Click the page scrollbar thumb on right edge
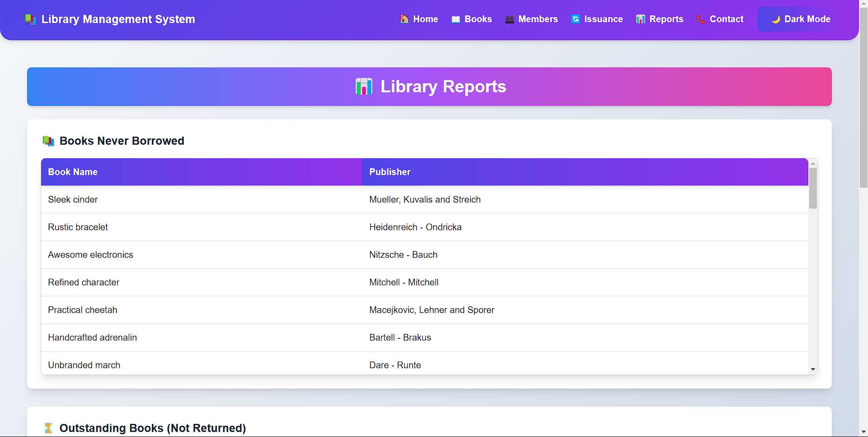This screenshot has height=437, width=868. (863, 97)
